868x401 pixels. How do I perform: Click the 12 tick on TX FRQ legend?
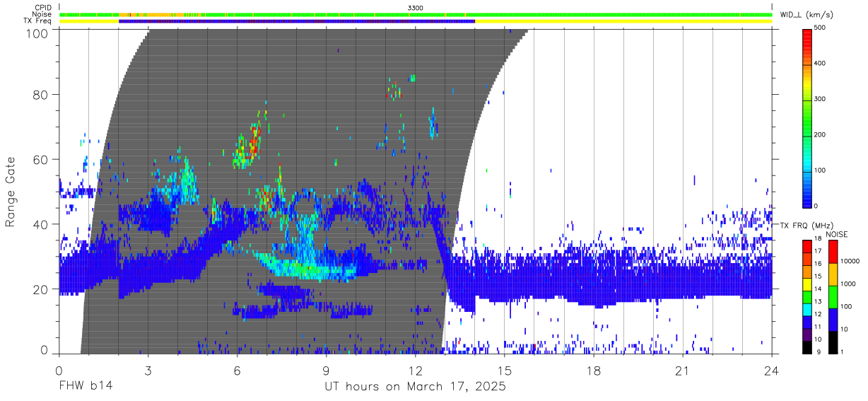[818, 314]
